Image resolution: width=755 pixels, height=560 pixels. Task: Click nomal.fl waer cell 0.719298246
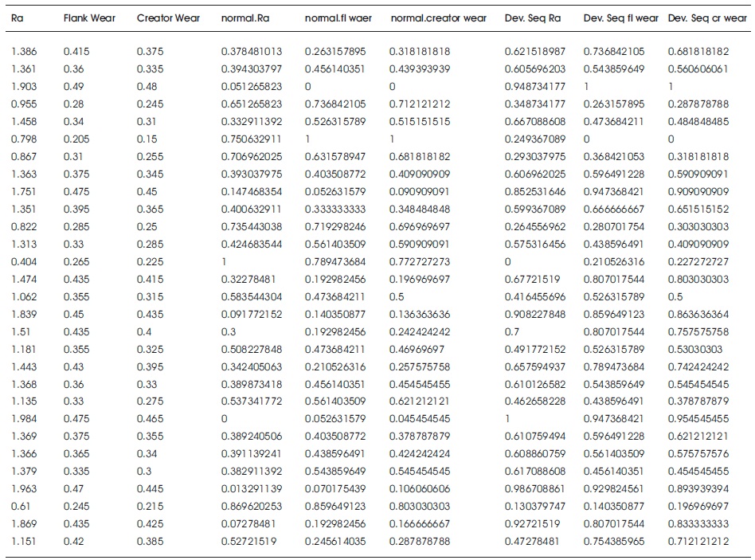[x=335, y=227]
